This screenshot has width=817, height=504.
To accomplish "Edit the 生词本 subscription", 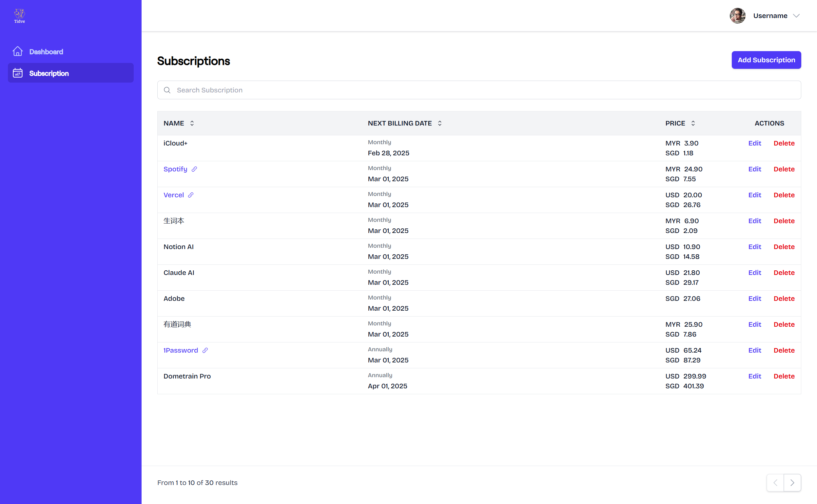I will [x=755, y=221].
